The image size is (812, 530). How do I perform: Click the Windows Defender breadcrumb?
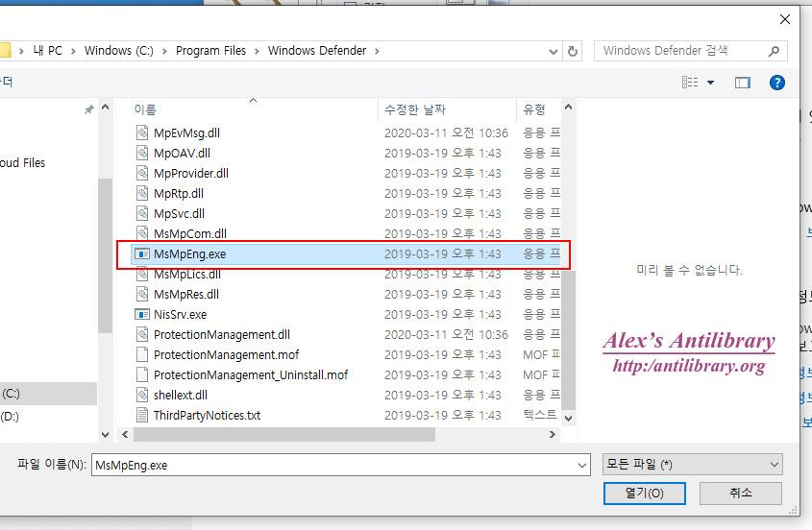pos(317,51)
